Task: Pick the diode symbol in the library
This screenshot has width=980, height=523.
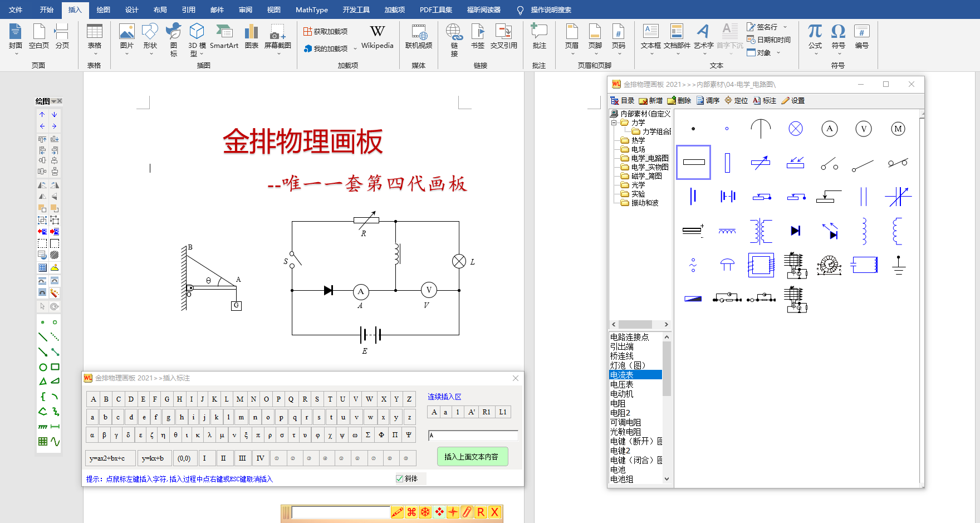Action: tap(796, 231)
